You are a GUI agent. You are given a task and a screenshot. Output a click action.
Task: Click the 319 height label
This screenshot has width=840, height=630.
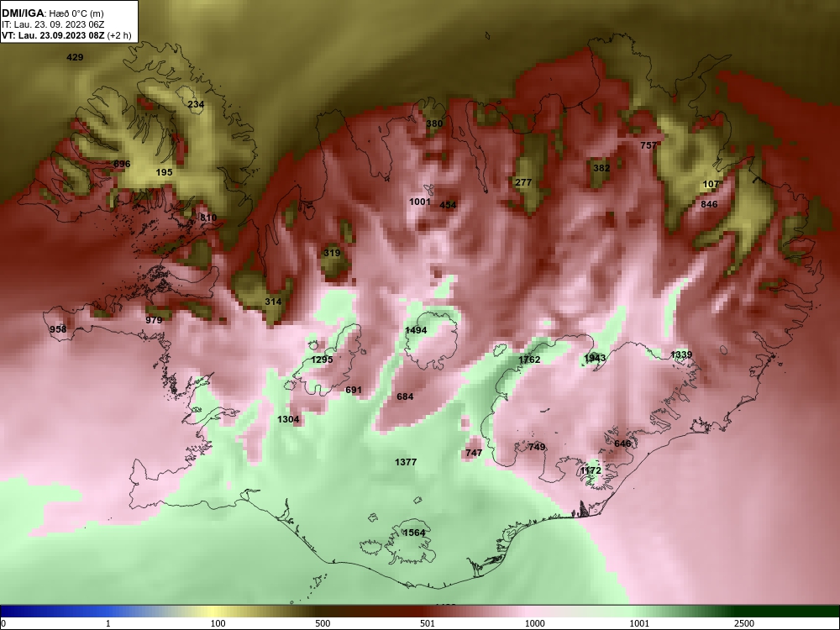(332, 253)
